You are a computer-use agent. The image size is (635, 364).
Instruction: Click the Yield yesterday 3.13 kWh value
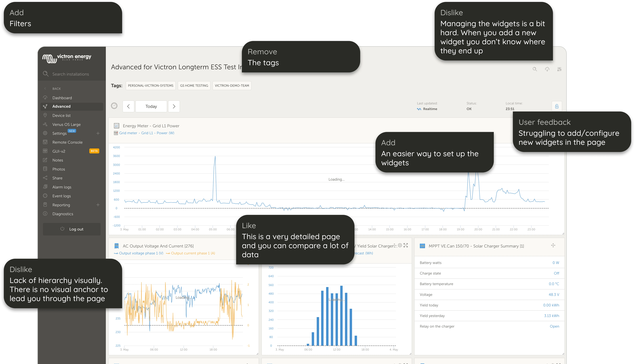click(551, 316)
